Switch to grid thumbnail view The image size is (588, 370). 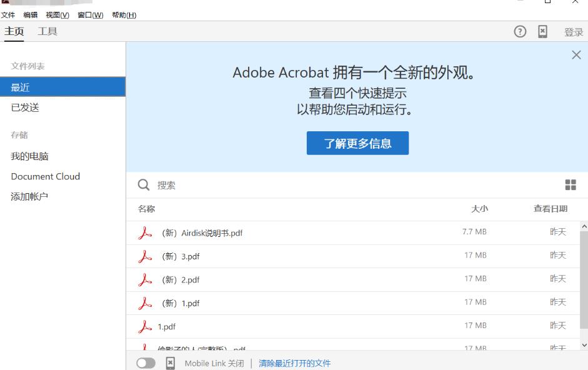571,184
